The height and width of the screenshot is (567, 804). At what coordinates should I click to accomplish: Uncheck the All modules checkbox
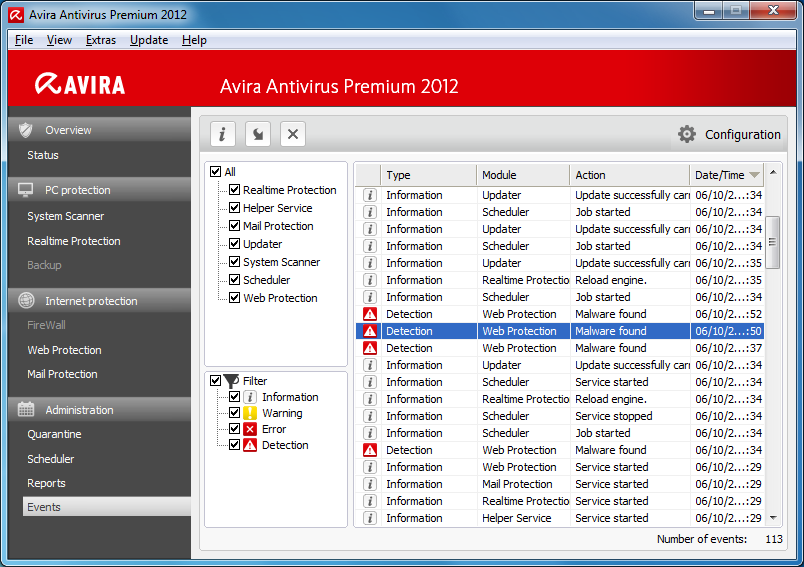pyautogui.click(x=215, y=172)
